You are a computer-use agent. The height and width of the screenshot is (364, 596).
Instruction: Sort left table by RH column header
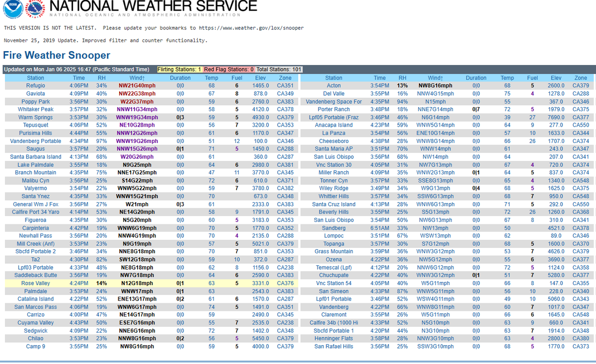(102, 78)
